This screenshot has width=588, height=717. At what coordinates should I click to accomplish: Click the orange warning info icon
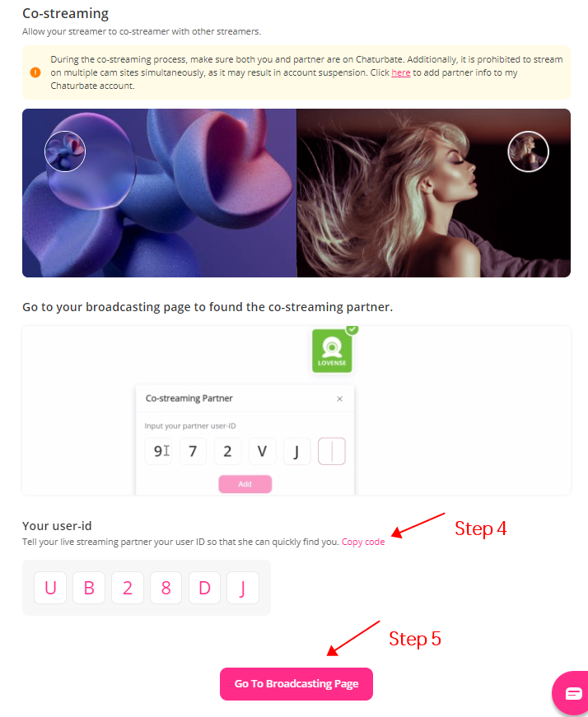click(35, 72)
